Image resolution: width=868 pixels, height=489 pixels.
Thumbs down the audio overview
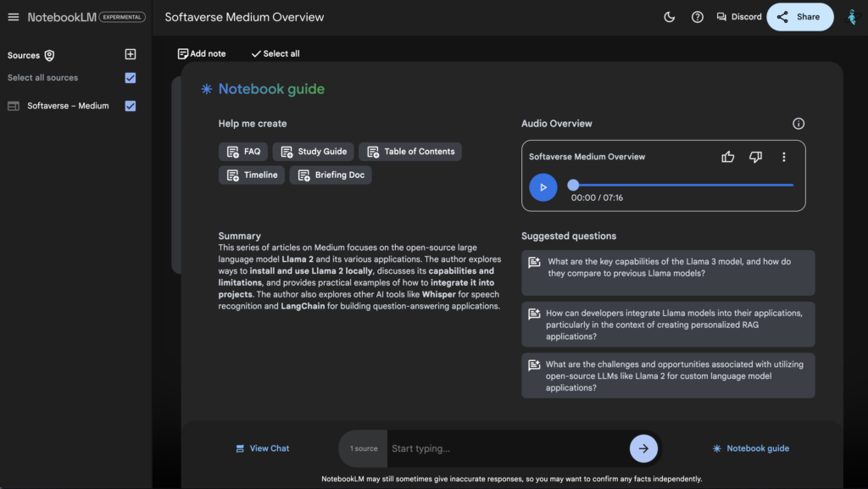(755, 157)
